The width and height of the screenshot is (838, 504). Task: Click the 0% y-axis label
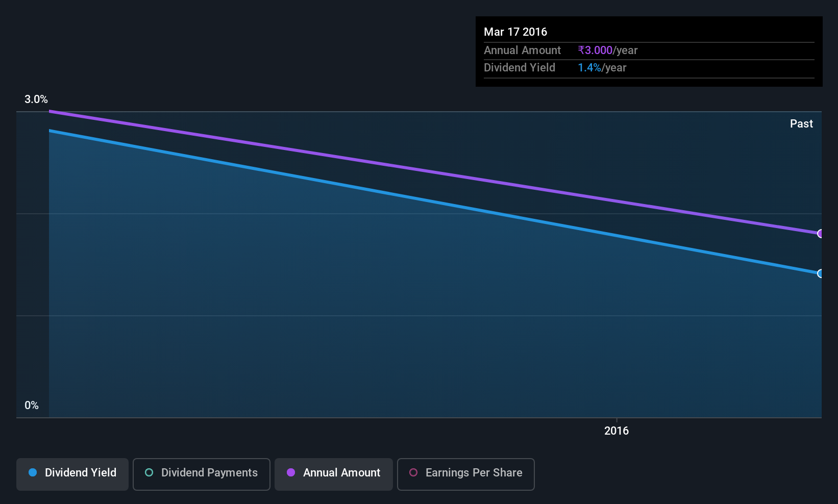coord(32,405)
